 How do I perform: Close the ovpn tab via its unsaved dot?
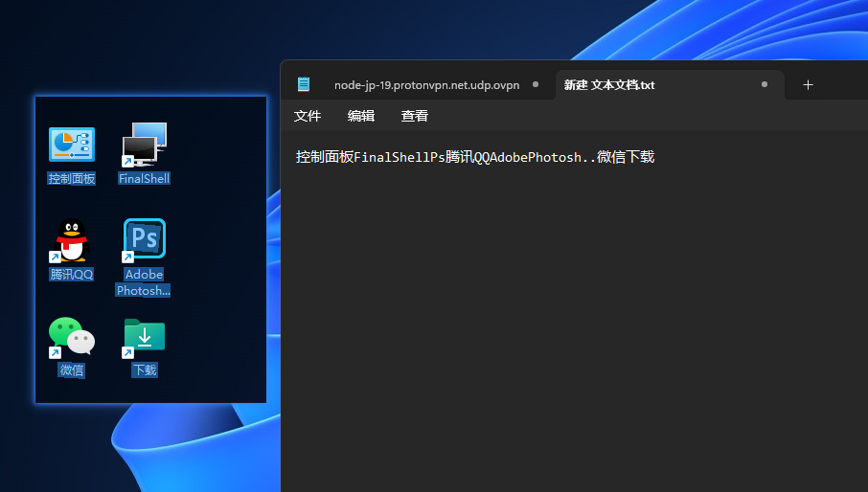tap(536, 84)
